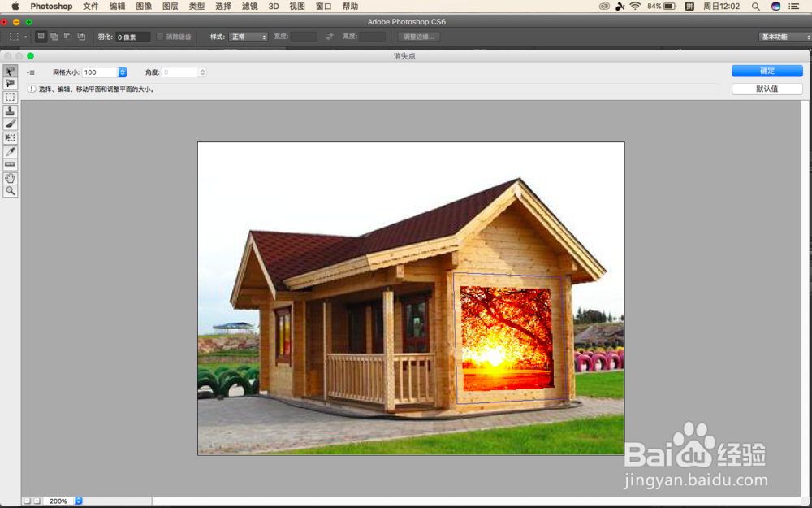Screen dimensions: 812x508
Task: Click the 网格大小 value field showing 100
Action: point(100,72)
